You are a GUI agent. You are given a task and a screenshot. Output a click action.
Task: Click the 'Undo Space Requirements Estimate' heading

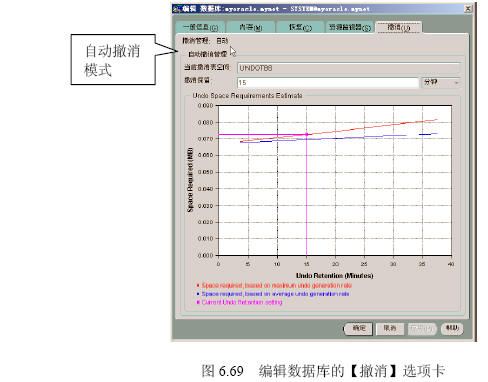[x=247, y=96]
